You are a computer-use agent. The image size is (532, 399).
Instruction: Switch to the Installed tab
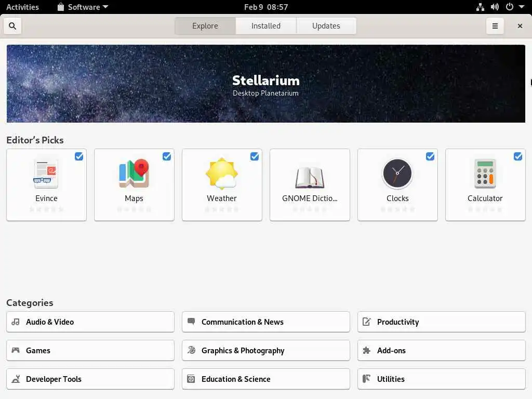point(265,26)
